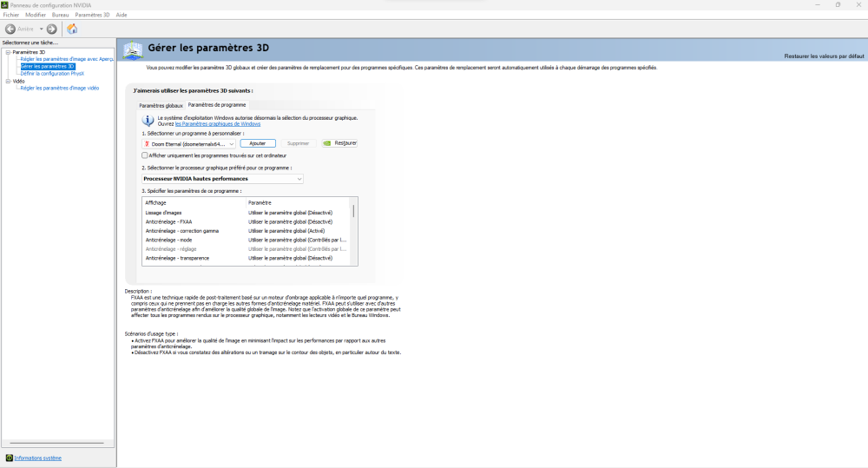Viewport: 868px width, 468px height.
Task: Select the Lissage d'images setting row
Action: click(x=247, y=213)
